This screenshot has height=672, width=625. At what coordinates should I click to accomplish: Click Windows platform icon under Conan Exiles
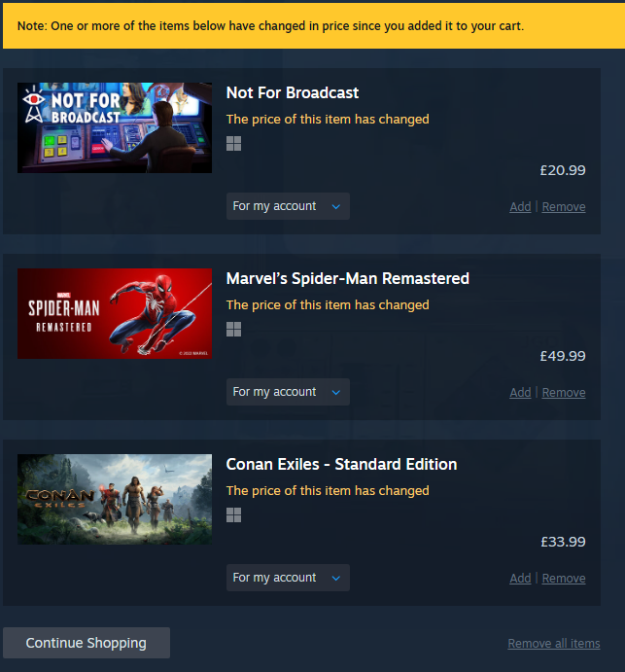pyautogui.click(x=233, y=514)
